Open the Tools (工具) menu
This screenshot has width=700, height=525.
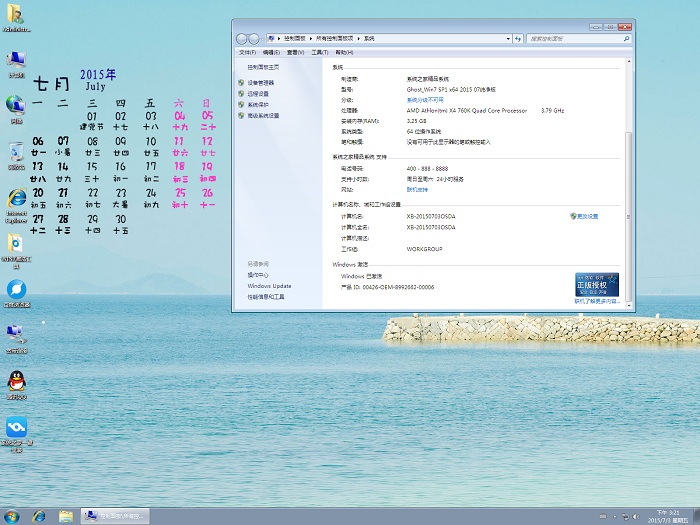pos(319,52)
